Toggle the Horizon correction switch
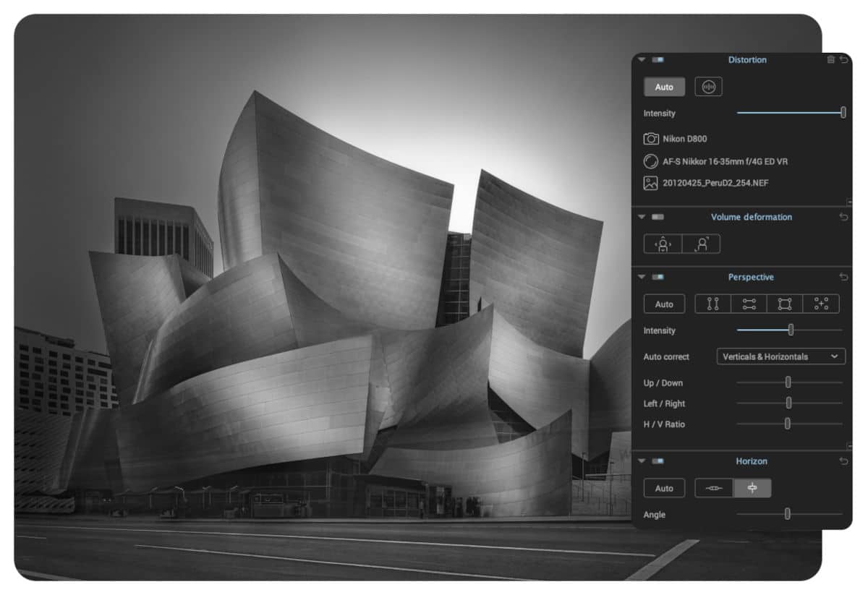 658,461
